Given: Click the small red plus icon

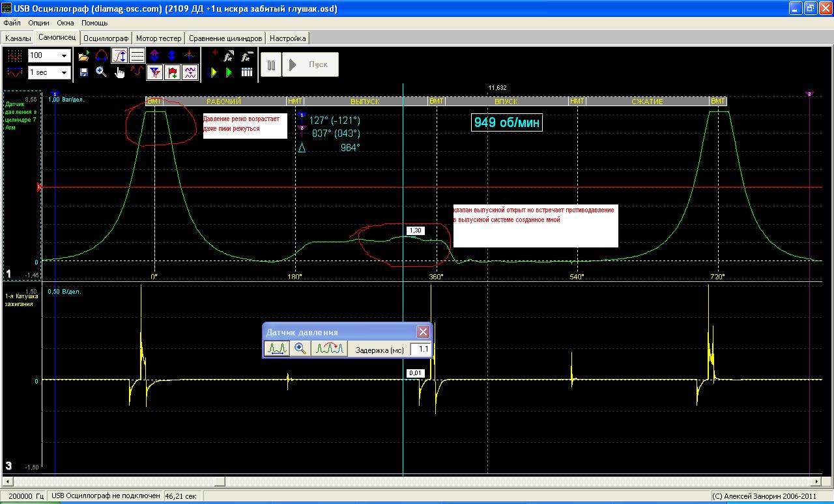Looking at the screenshot, I should pyautogui.click(x=214, y=53).
